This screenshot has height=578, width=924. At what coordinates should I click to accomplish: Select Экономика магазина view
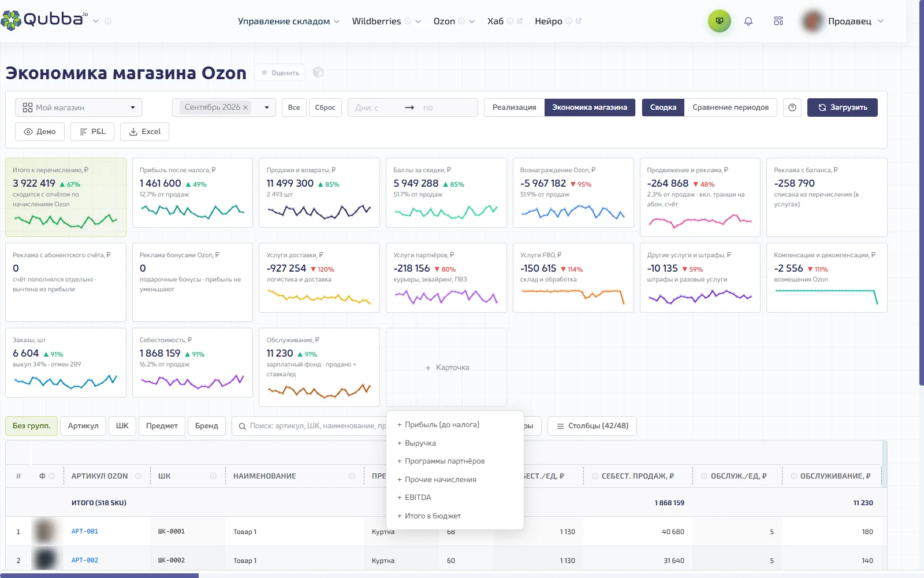point(590,108)
